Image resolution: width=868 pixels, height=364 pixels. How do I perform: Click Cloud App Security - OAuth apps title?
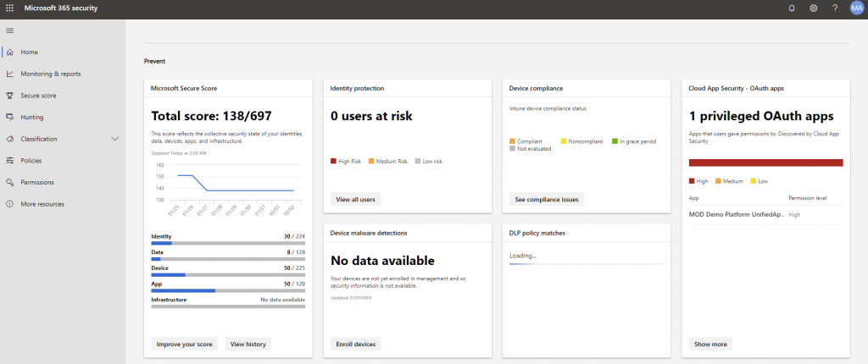(x=737, y=88)
